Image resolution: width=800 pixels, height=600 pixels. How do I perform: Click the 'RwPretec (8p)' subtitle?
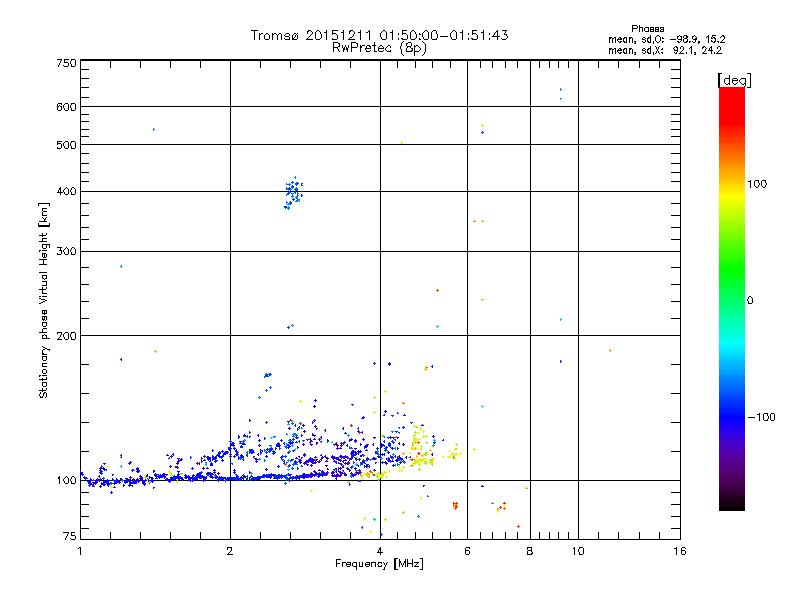click(379, 48)
